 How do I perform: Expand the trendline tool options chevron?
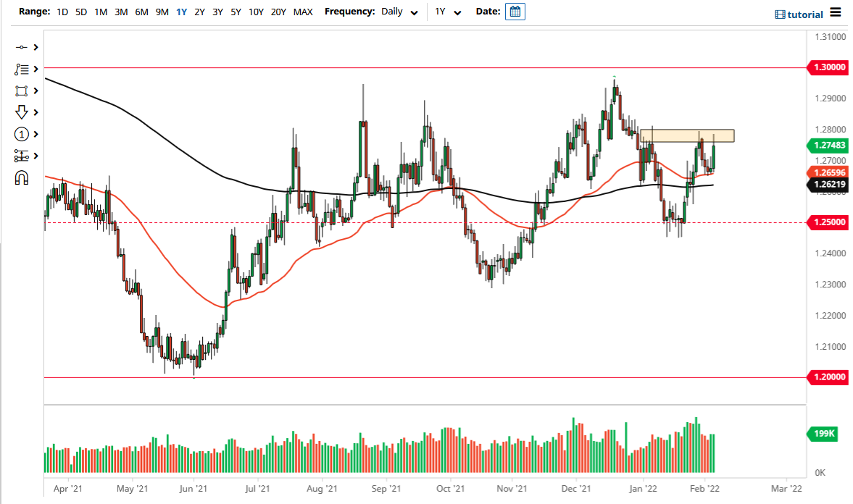point(35,47)
